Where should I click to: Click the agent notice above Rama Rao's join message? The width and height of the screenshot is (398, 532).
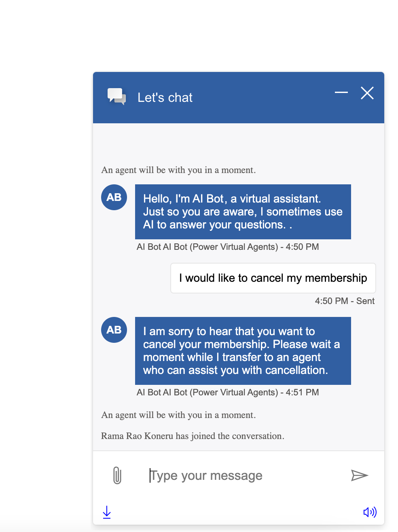pos(178,415)
